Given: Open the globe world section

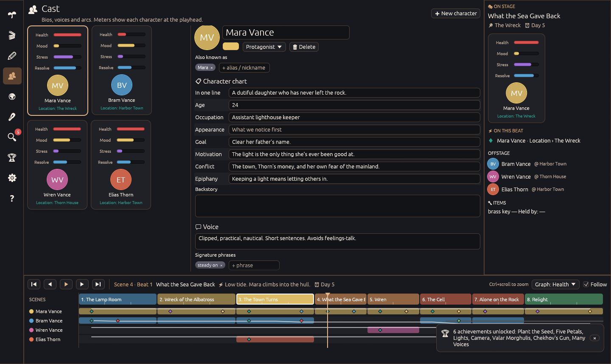Looking at the screenshot, I should click(x=12, y=96).
